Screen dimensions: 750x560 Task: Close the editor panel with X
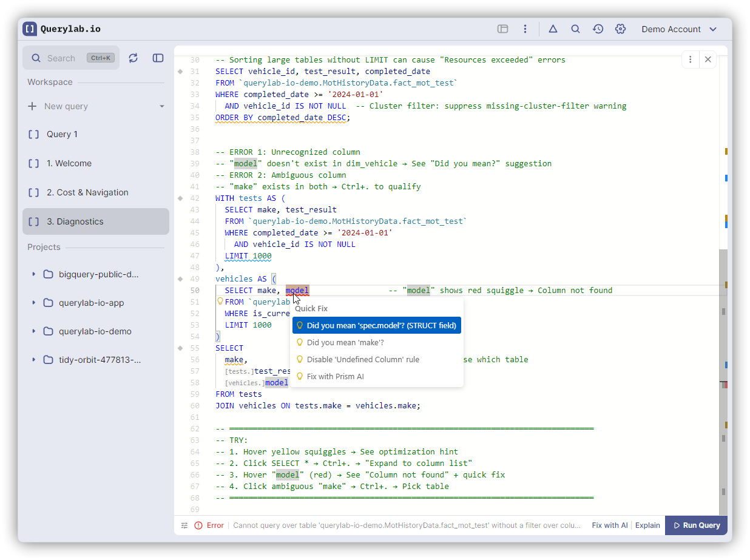pos(708,59)
